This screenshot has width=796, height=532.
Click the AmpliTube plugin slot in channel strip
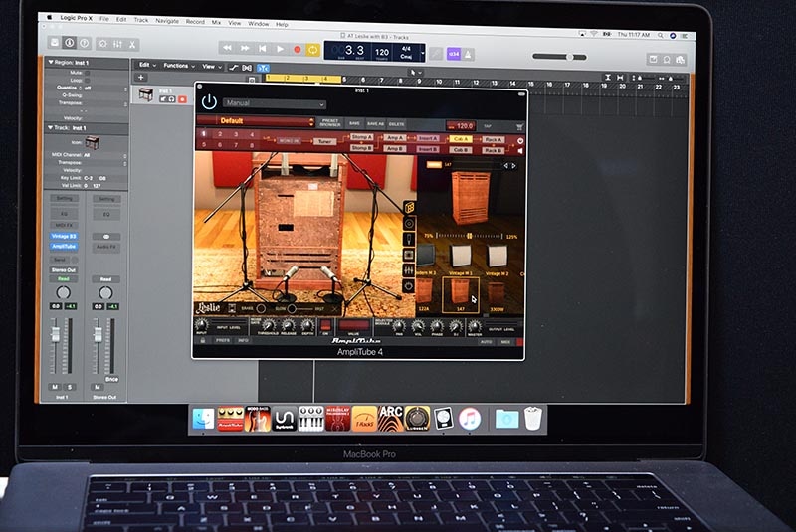point(64,246)
